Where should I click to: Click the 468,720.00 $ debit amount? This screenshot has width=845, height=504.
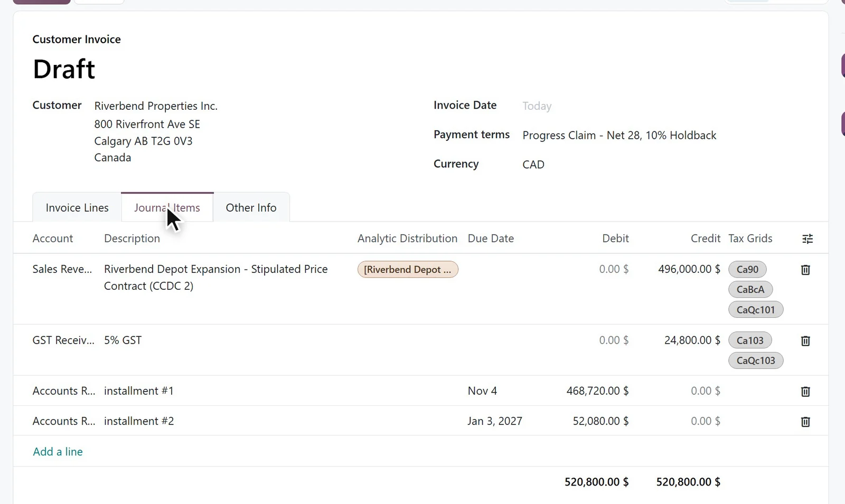tap(597, 391)
